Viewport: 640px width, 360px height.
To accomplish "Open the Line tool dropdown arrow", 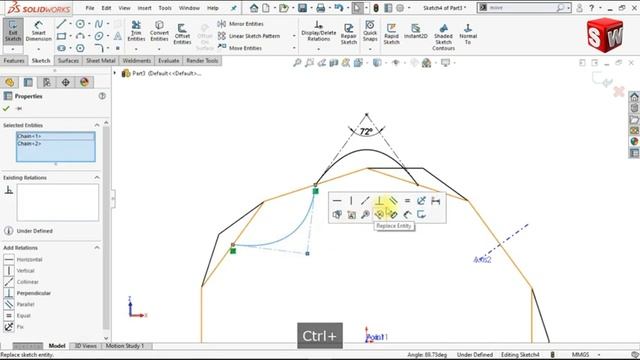I will click(x=70, y=24).
